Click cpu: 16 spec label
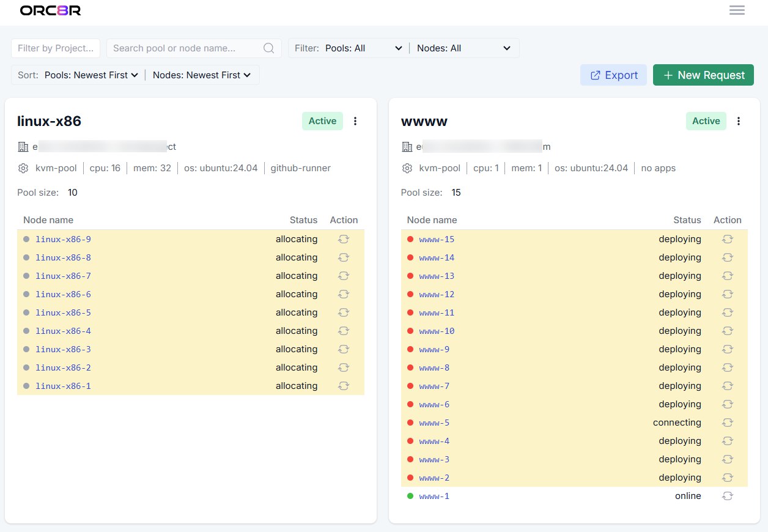This screenshot has width=768, height=532. tap(105, 168)
